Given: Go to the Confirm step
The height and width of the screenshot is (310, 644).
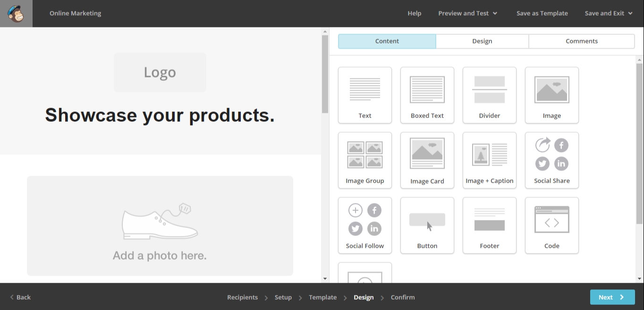Looking at the screenshot, I should tap(403, 297).
